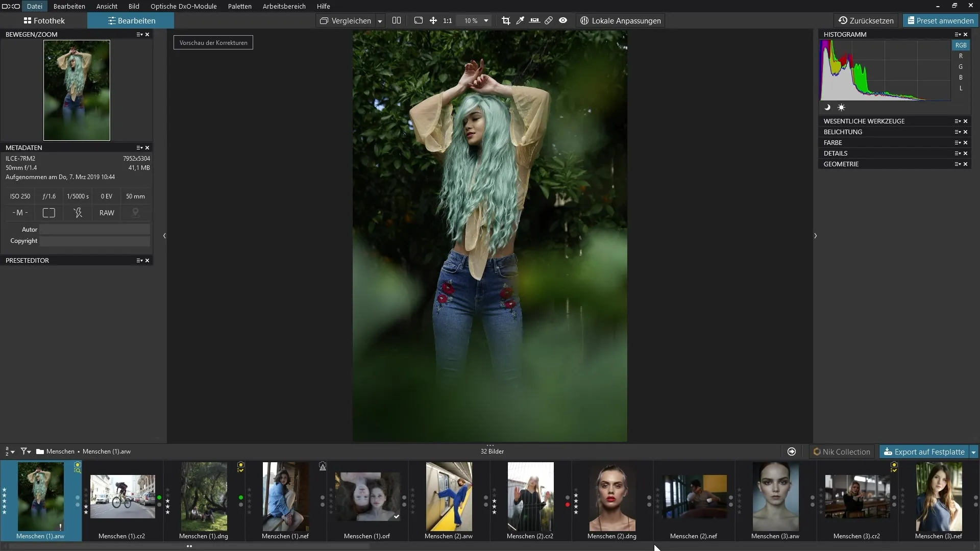Select the L luminance histogram channel

(x=961, y=88)
